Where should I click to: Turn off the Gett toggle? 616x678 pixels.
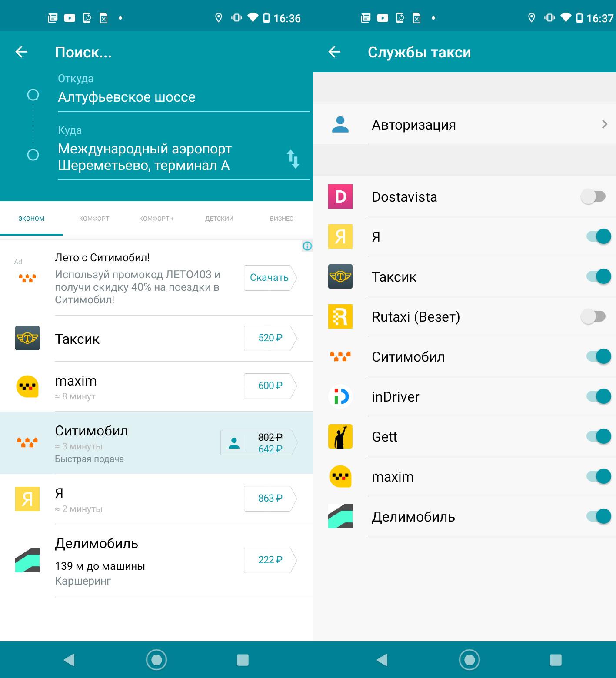tap(599, 436)
